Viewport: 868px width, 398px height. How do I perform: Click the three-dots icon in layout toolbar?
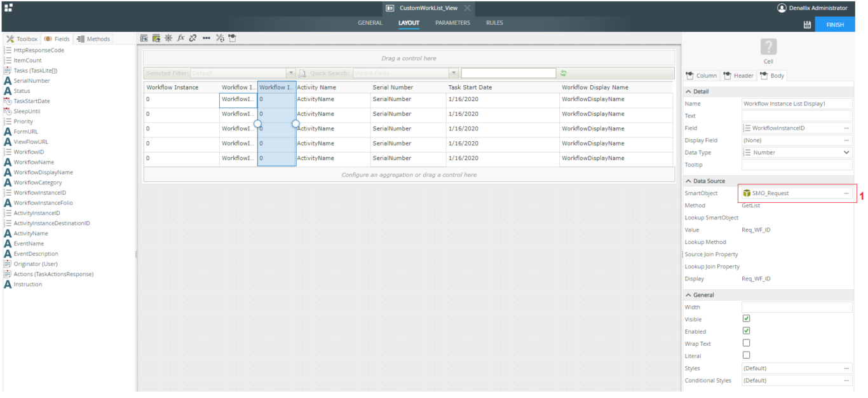point(206,38)
